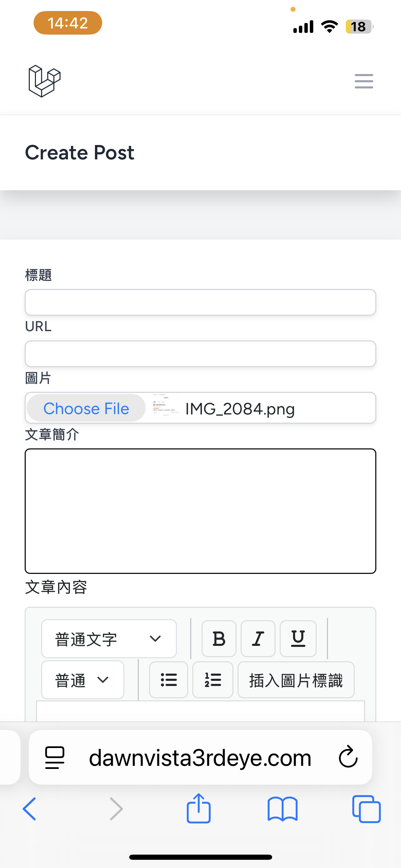Open Safari page settings icon beside the address
Image resolution: width=401 pixels, height=868 pixels.
point(55,758)
